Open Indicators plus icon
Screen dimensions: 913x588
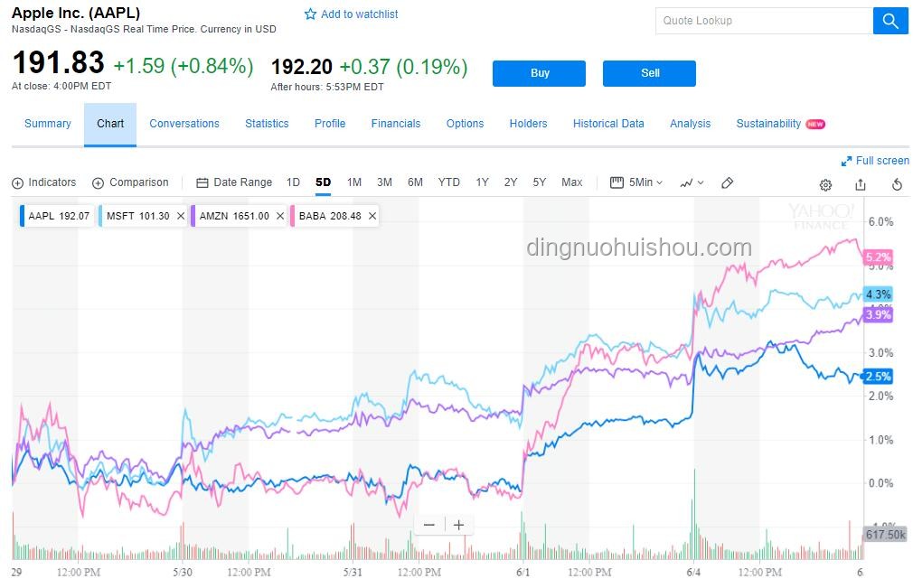[x=17, y=183]
